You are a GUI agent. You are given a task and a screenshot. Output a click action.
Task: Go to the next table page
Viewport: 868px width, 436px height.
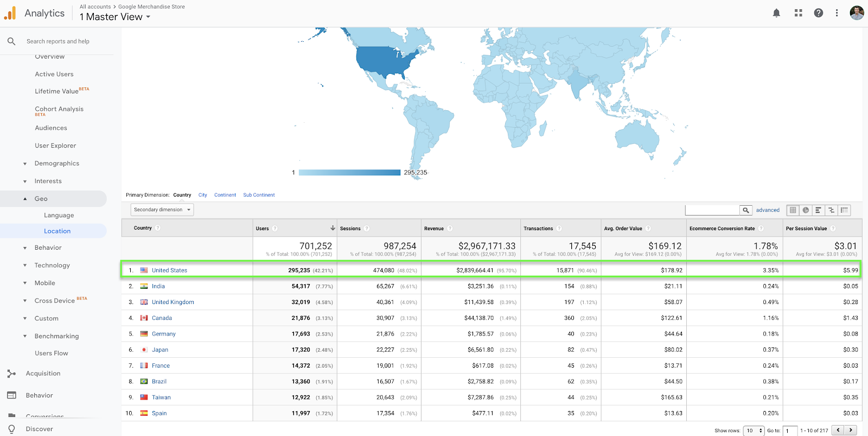click(851, 430)
